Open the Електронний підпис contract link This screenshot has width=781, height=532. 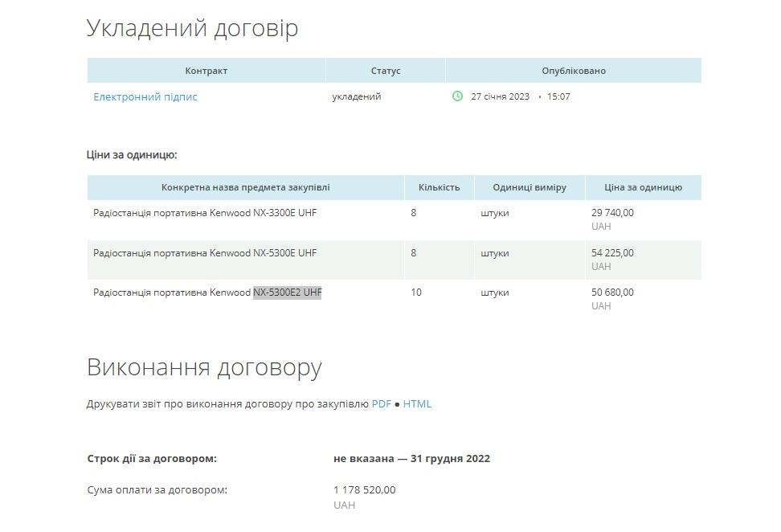(145, 96)
